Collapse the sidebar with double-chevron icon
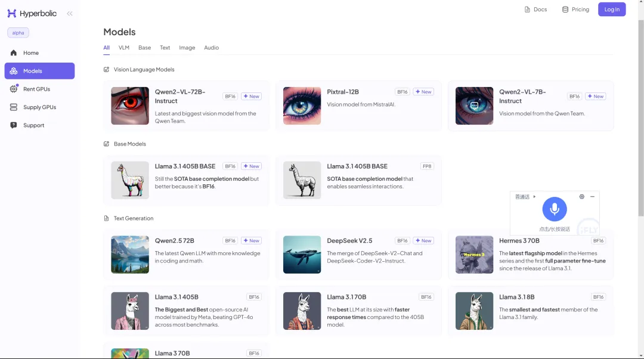 click(70, 14)
